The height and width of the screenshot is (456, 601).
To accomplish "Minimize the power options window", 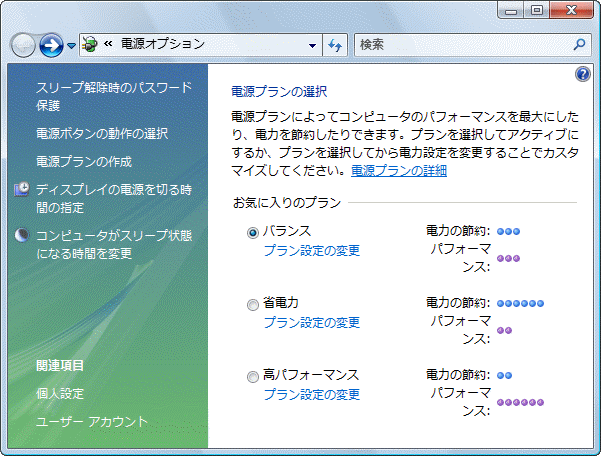I will [511, 10].
